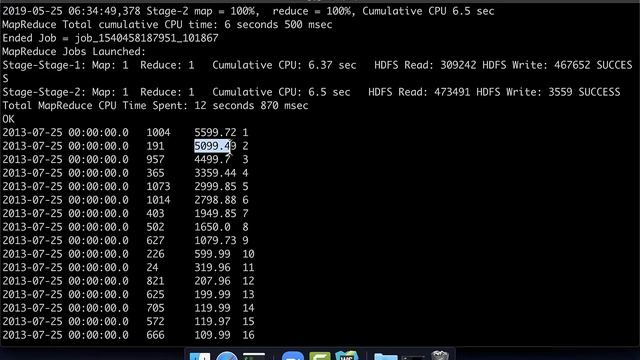Click product id 957
The width and height of the screenshot is (640, 360).
tap(155, 160)
